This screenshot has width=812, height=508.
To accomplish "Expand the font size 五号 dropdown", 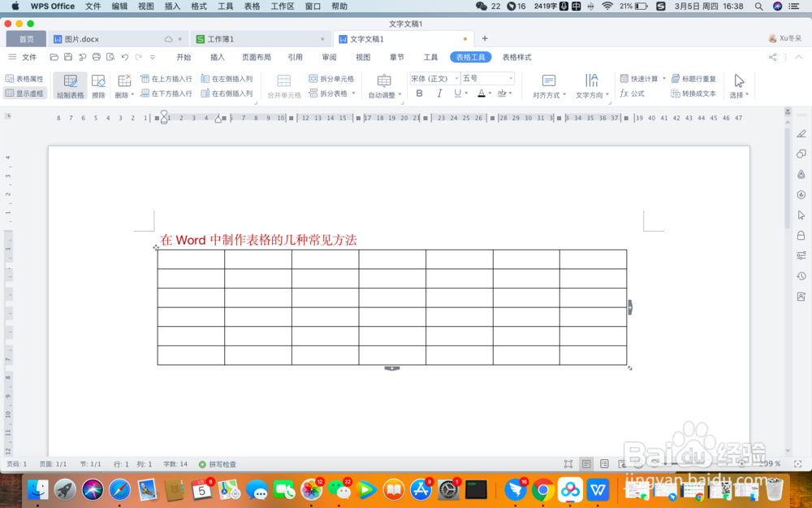I will 512,78.
